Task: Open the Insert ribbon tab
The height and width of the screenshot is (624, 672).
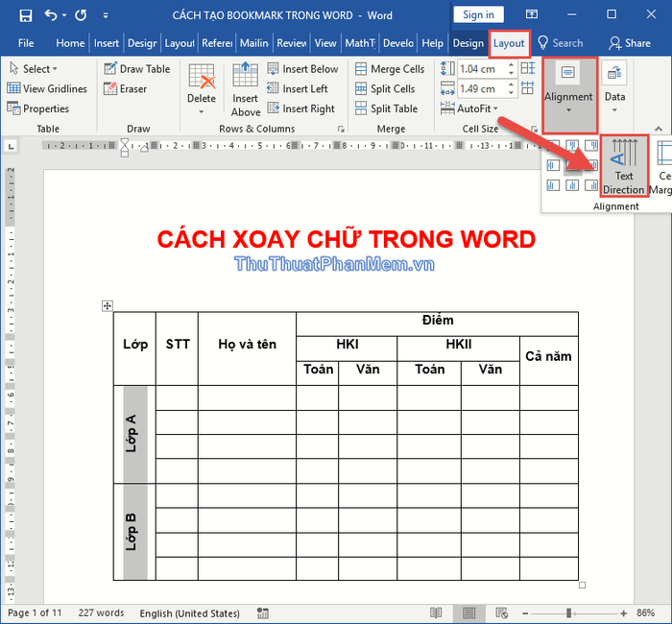Action: click(x=107, y=43)
